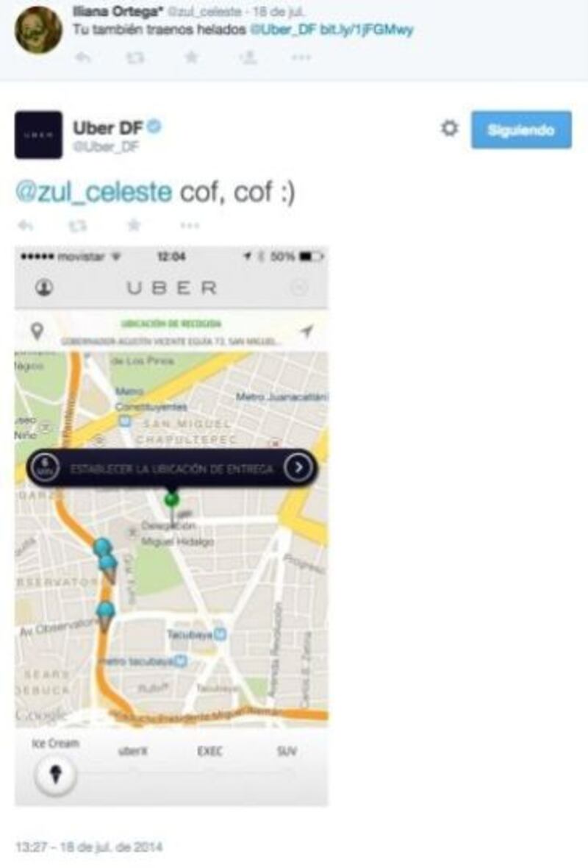This screenshot has height=868, width=588.
Task: Retweet the Uber DF cof cof tweet
Action: [x=77, y=225]
